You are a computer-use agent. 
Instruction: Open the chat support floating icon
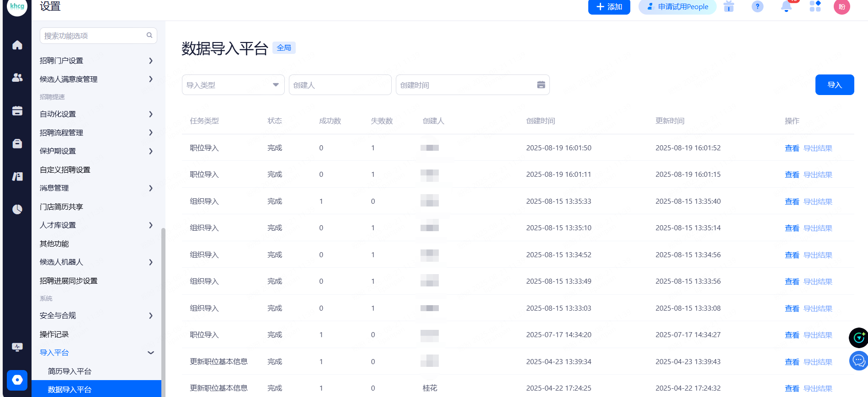tap(858, 361)
